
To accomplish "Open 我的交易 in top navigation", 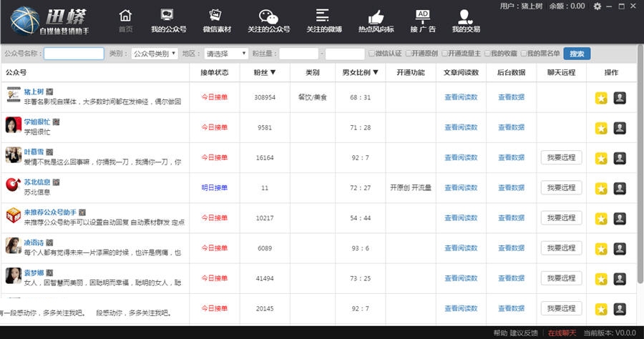I will pos(466,21).
